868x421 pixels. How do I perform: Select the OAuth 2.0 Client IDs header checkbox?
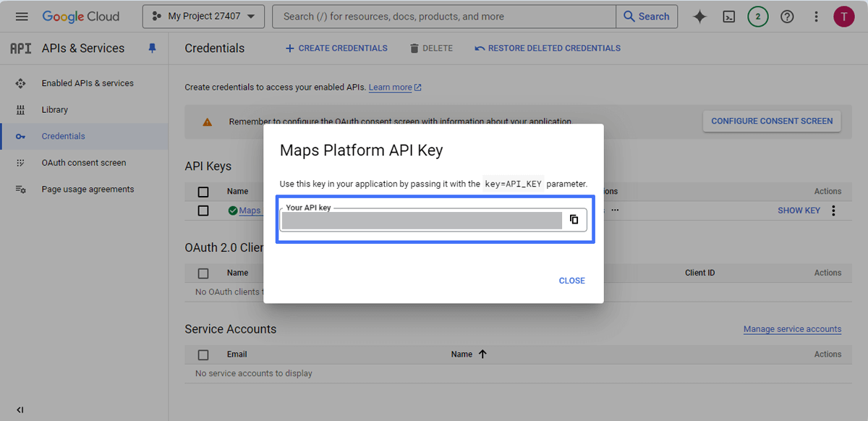click(203, 273)
